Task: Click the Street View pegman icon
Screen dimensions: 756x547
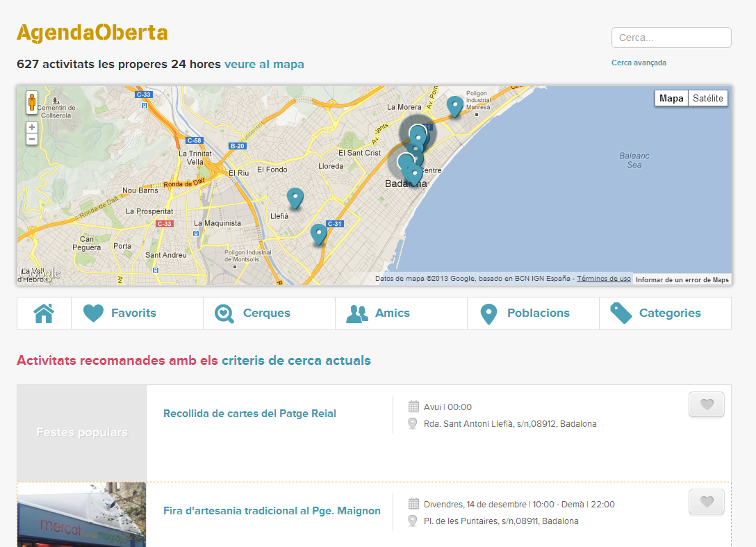Action: [x=31, y=103]
